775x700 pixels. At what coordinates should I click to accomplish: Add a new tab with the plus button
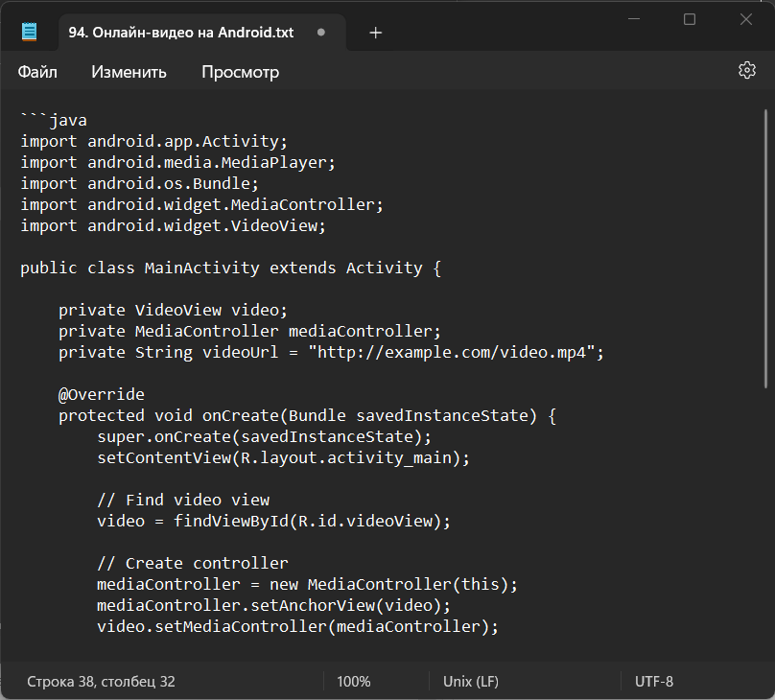coord(376,33)
